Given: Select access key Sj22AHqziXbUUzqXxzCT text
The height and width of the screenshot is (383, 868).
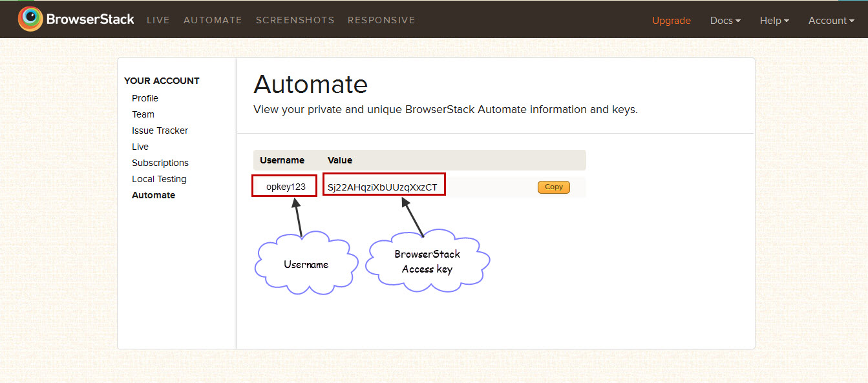Looking at the screenshot, I should click(383, 187).
